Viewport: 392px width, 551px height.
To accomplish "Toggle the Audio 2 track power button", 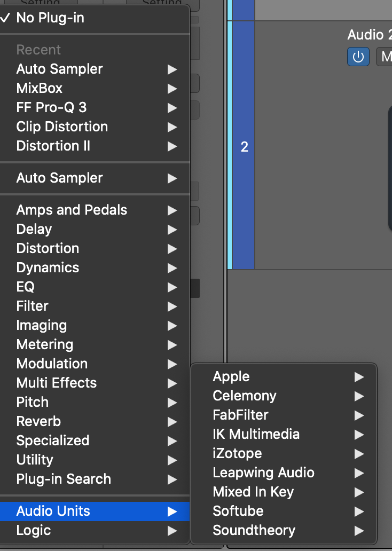I will click(x=358, y=57).
